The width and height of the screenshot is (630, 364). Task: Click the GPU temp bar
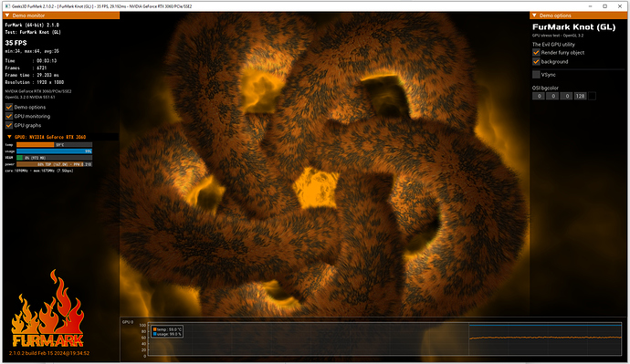tap(54, 145)
